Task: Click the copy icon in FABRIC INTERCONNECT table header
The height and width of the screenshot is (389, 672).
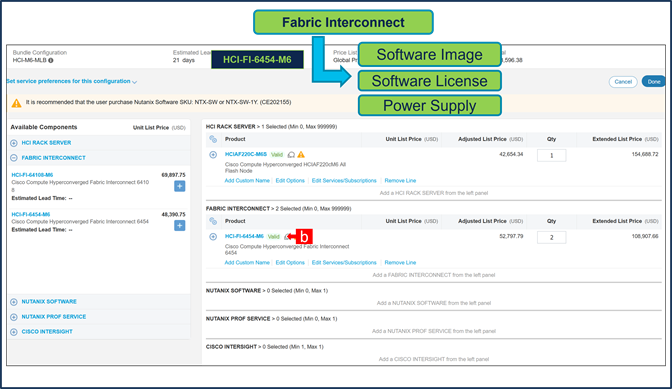Action: tap(213, 221)
